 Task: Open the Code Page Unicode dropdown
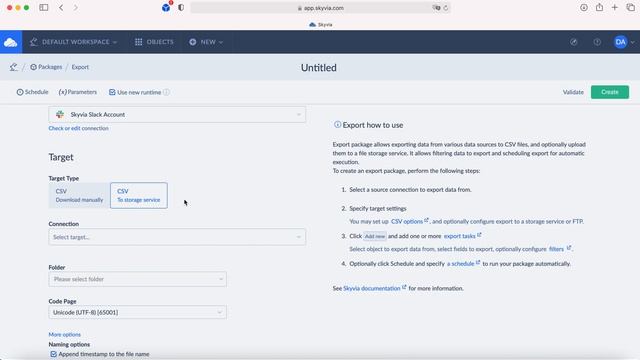coord(138,312)
